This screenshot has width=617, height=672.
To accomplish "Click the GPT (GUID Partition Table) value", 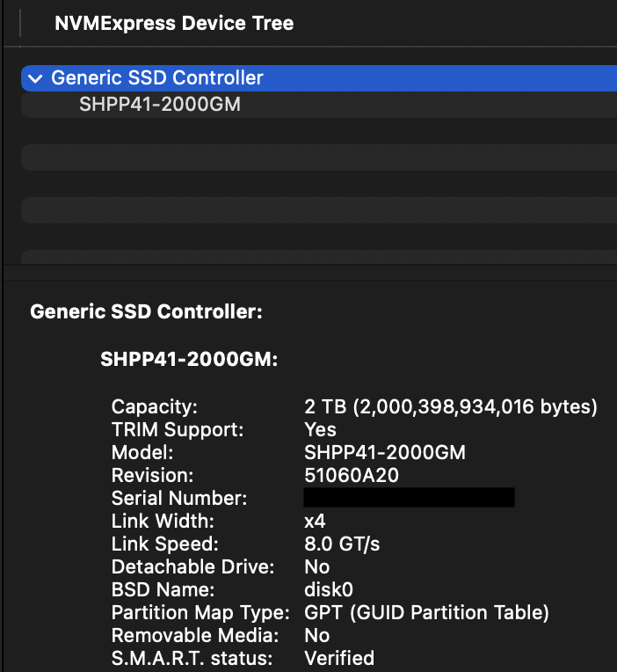I will tap(426, 613).
